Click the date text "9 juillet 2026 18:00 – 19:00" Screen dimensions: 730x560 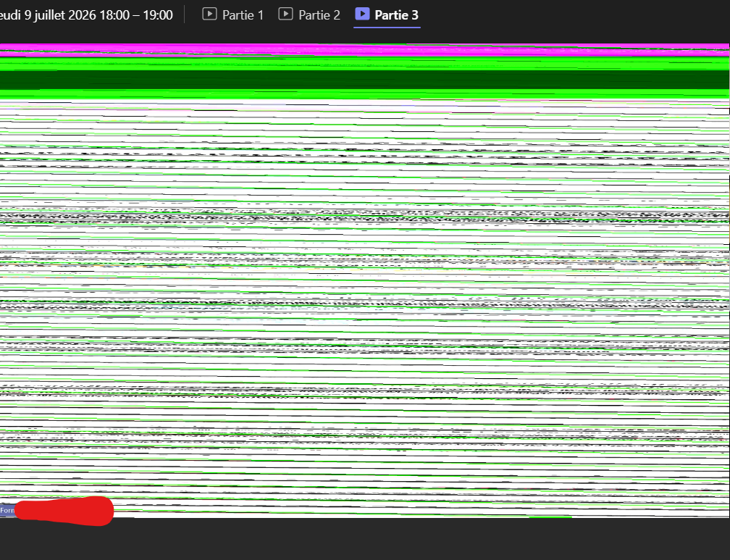[98, 15]
